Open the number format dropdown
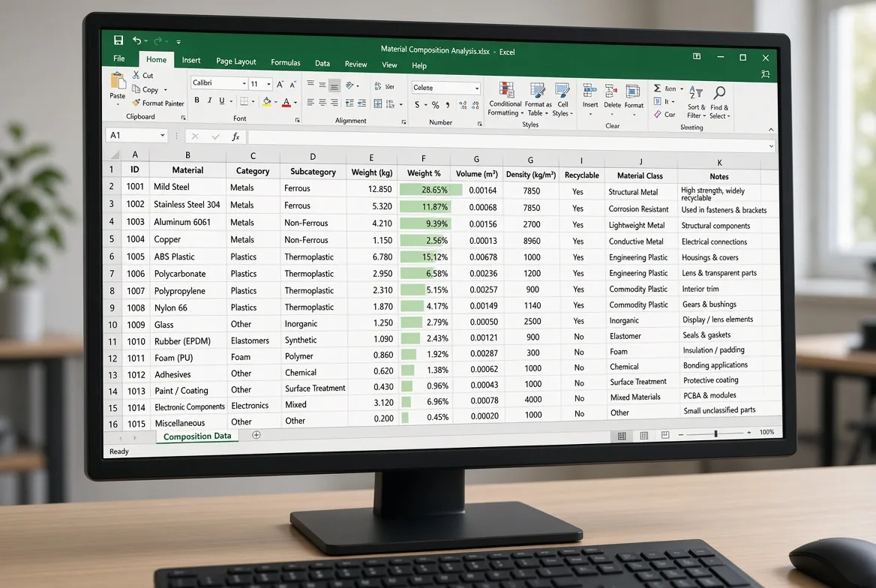The image size is (876, 588). pos(476,88)
